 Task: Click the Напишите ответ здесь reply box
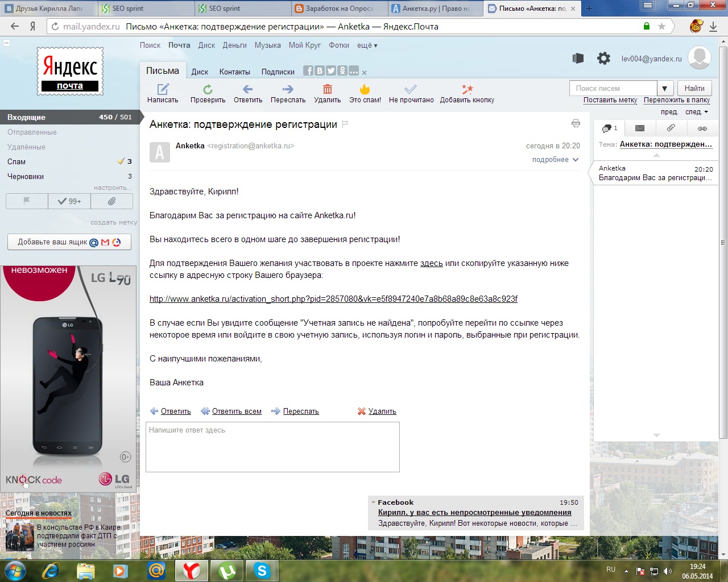click(x=272, y=447)
